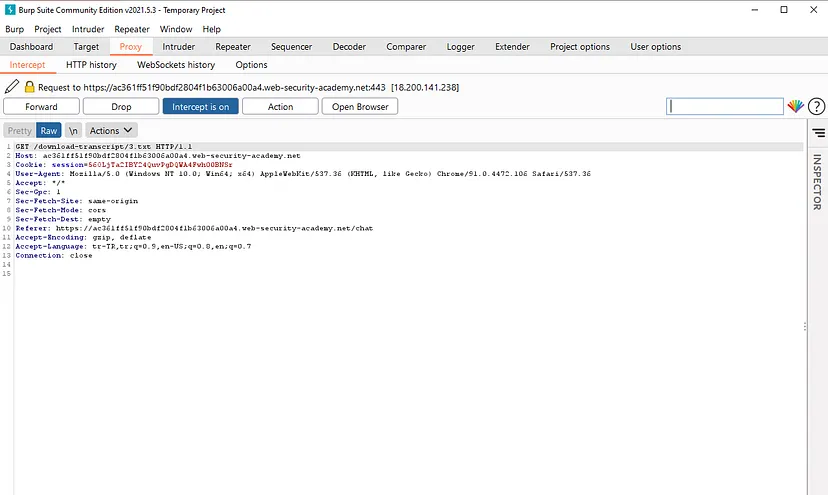This screenshot has width=828, height=495.
Task: Click the Drop button
Action: (121, 106)
